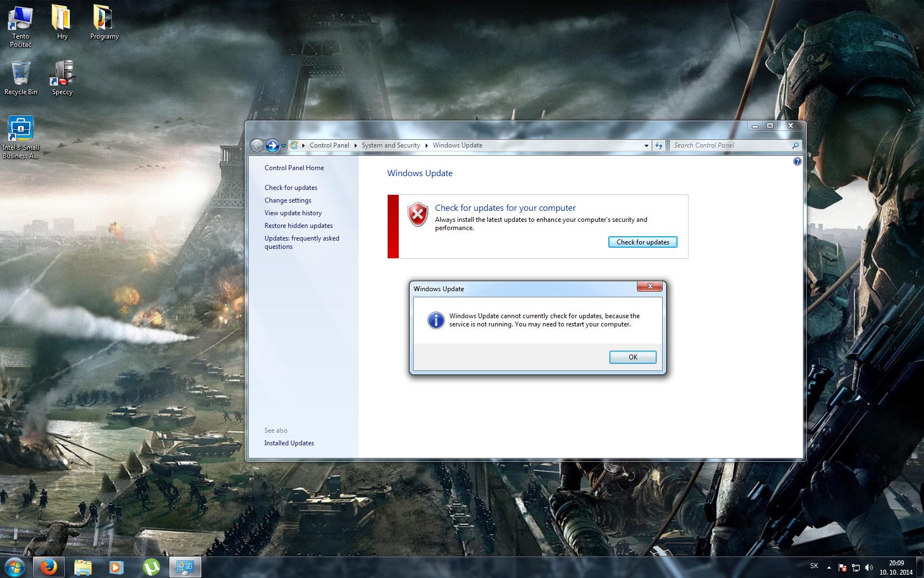Select the Recycle Bin icon
Screen dimensions: 924x578
coord(21,78)
